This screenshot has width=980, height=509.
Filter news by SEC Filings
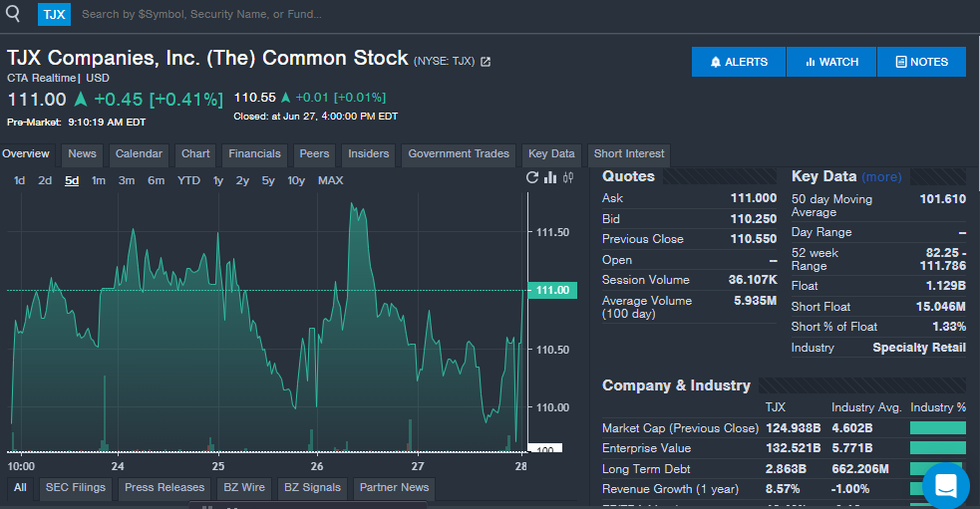[76, 488]
